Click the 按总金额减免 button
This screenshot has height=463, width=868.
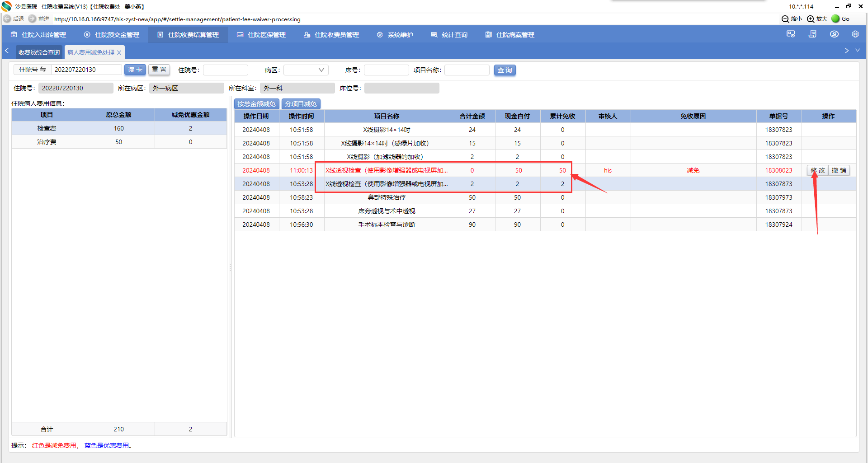click(256, 104)
